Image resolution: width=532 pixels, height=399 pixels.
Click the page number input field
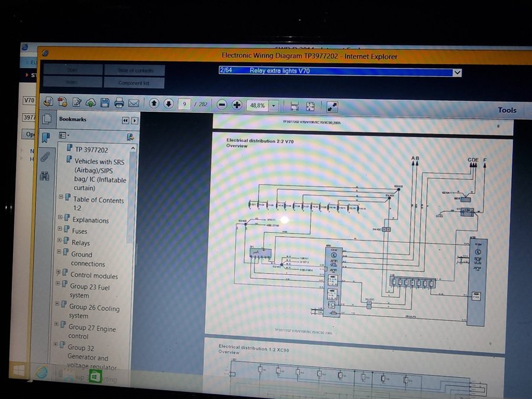(184, 104)
